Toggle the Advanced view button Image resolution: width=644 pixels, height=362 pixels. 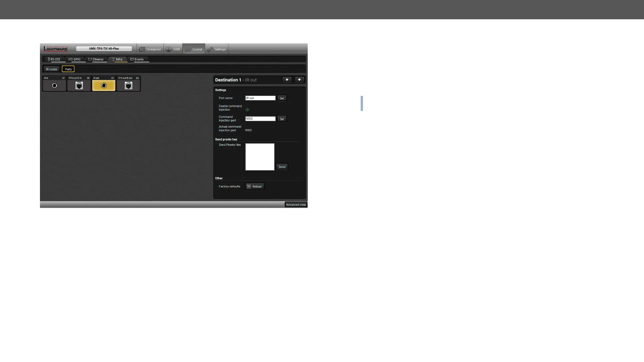click(296, 205)
